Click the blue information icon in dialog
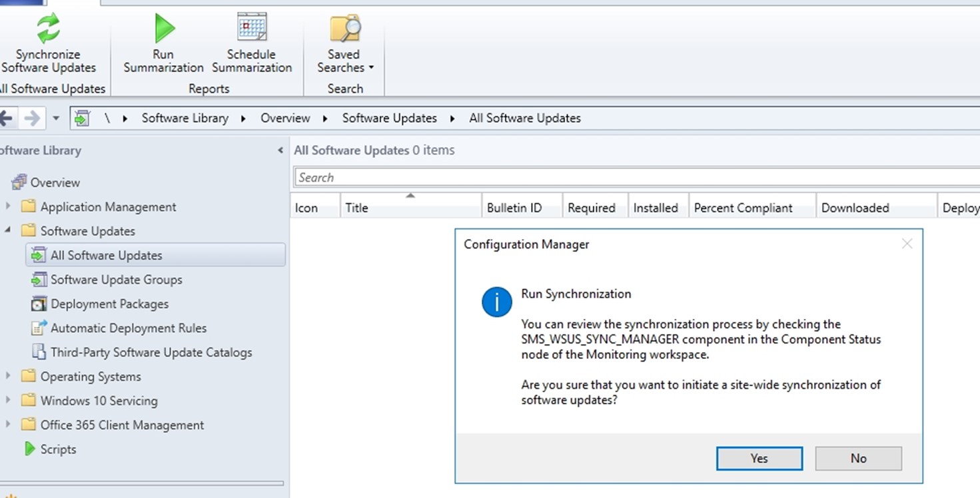 [497, 302]
